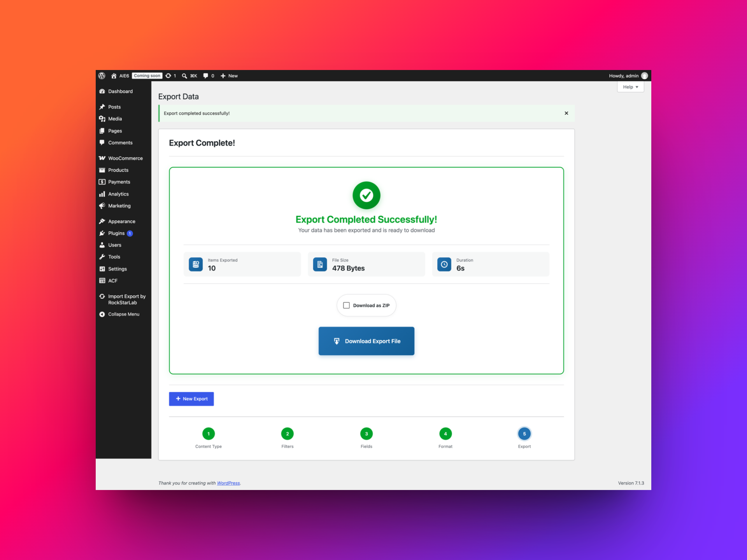This screenshot has height=560, width=747.
Task: Dismiss the export completed notice
Action: tap(566, 113)
